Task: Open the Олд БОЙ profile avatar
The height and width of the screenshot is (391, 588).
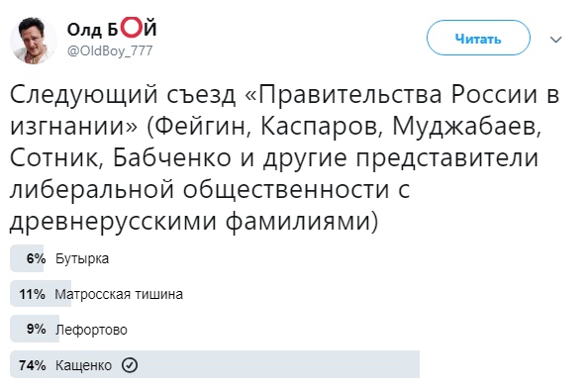Action: click(34, 41)
